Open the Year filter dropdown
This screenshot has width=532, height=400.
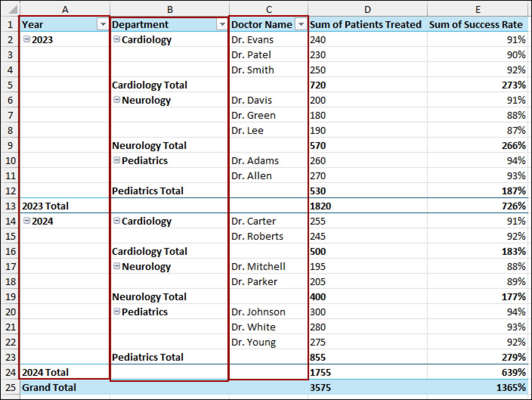click(x=103, y=24)
